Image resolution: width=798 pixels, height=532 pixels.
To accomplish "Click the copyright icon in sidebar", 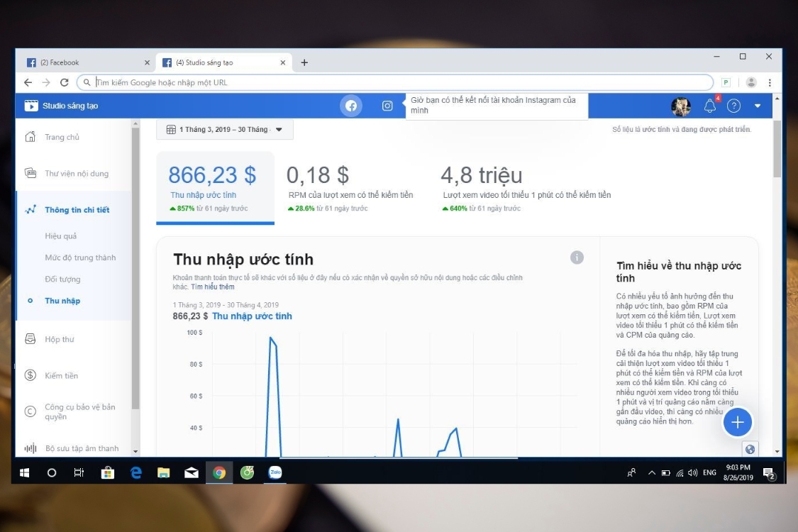I will click(31, 411).
